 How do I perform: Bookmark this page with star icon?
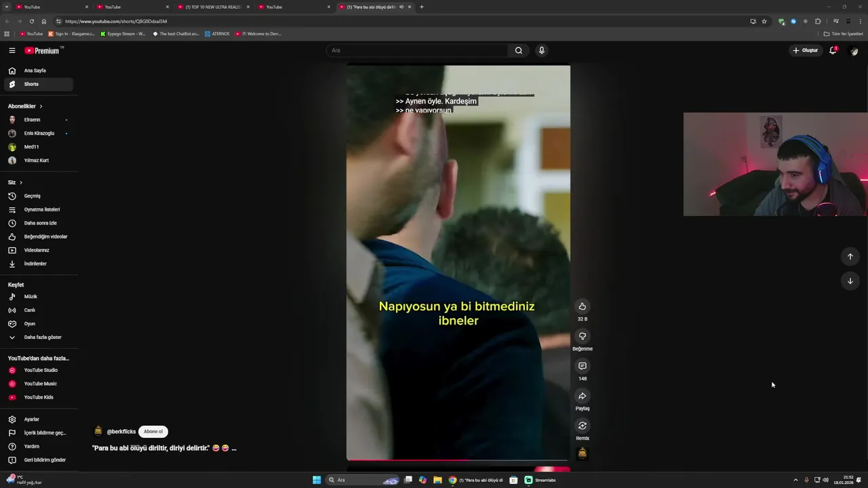tap(764, 21)
